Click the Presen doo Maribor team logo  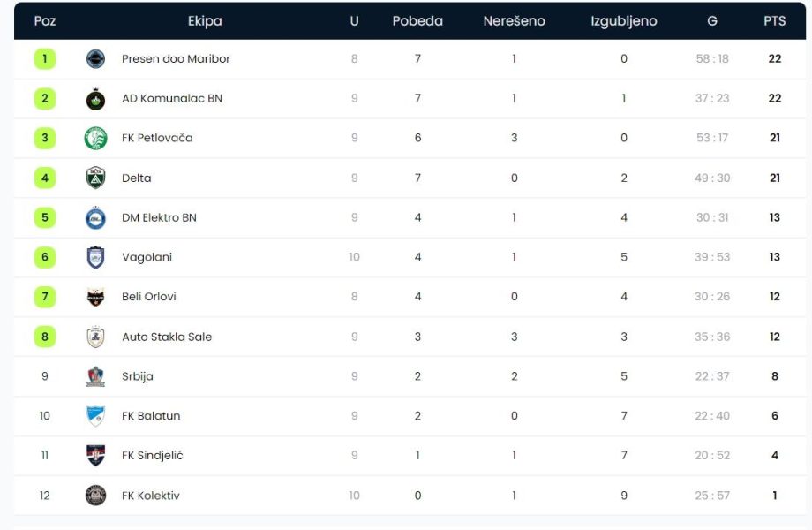coord(95,59)
